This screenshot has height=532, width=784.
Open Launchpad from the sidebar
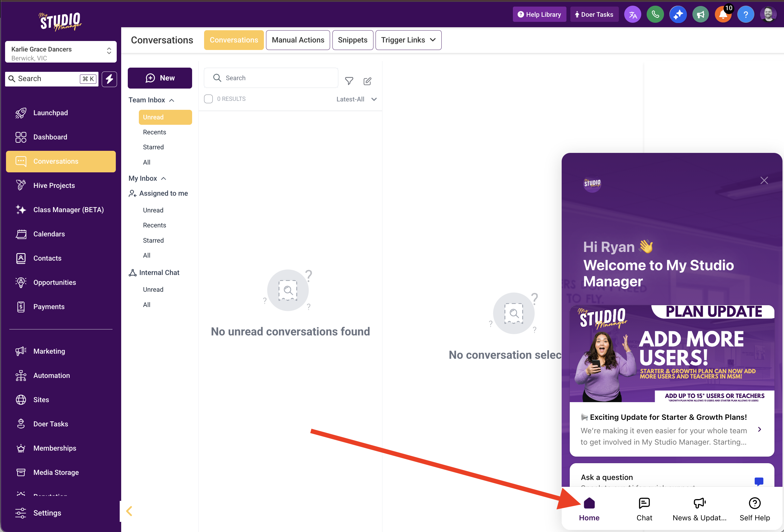[x=61, y=113]
